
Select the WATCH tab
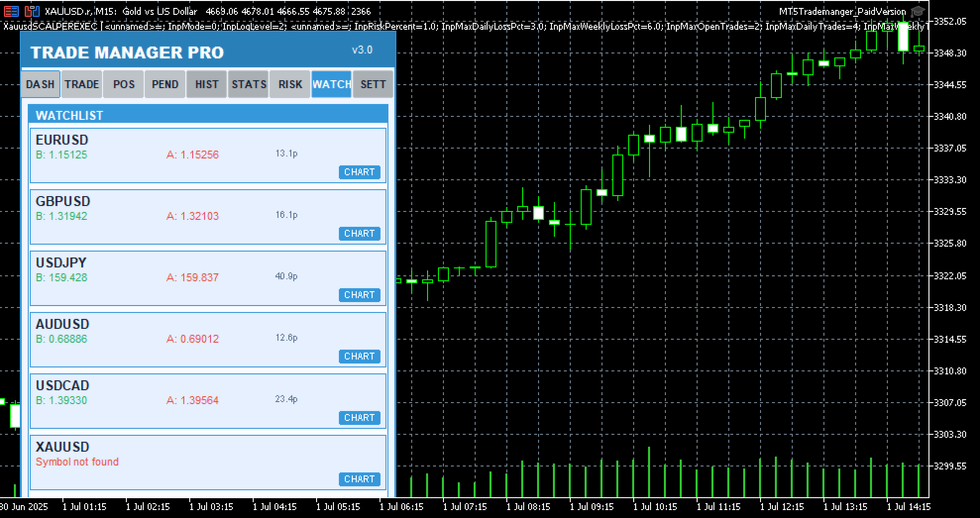point(331,84)
